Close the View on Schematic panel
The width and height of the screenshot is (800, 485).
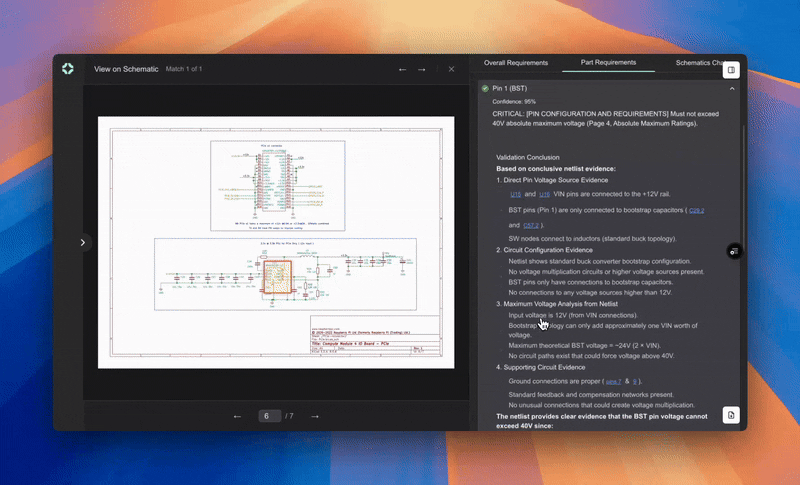(x=451, y=69)
